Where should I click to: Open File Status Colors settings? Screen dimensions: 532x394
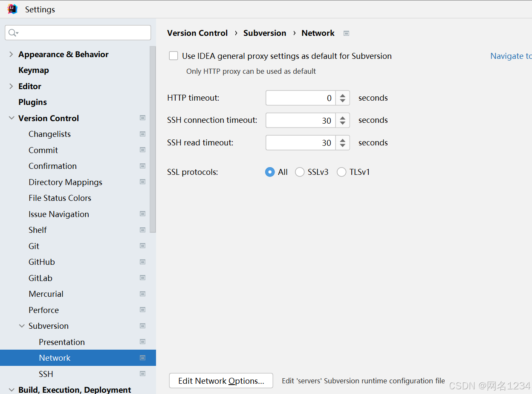(x=60, y=198)
